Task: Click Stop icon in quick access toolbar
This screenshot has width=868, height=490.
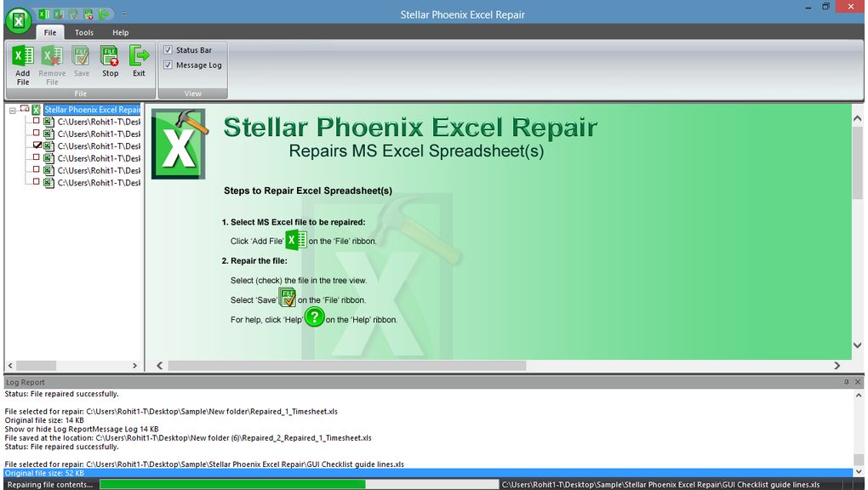Action: pyautogui.click(x=88, y=14)
